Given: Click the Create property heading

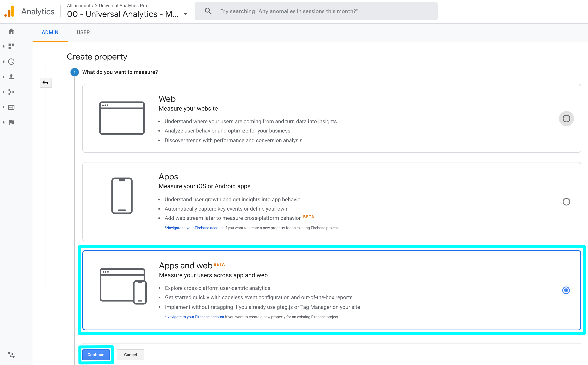Looking at the screenshot, I should (97, 57).
